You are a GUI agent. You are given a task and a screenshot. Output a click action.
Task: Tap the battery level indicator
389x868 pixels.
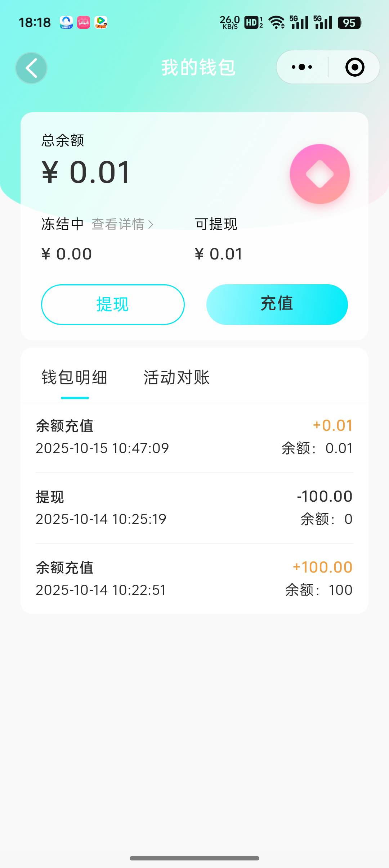coord(349,23)
